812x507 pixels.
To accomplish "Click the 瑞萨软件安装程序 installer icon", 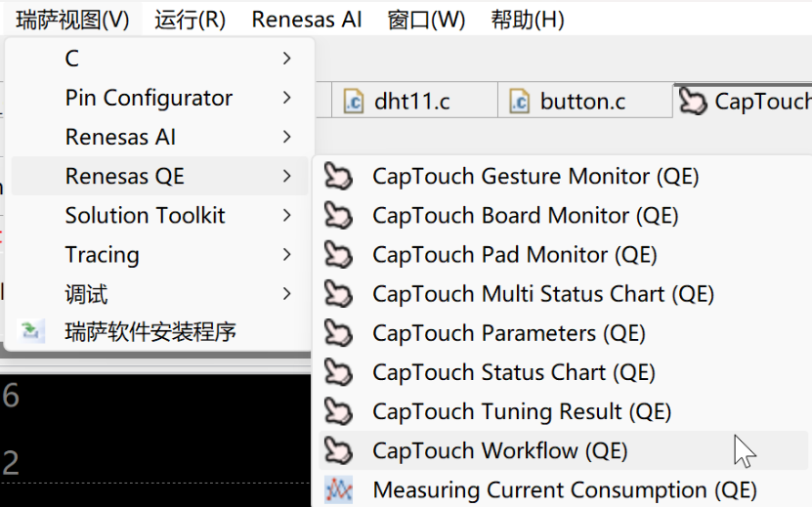I will pyautogui.click(x=33, y=332).
